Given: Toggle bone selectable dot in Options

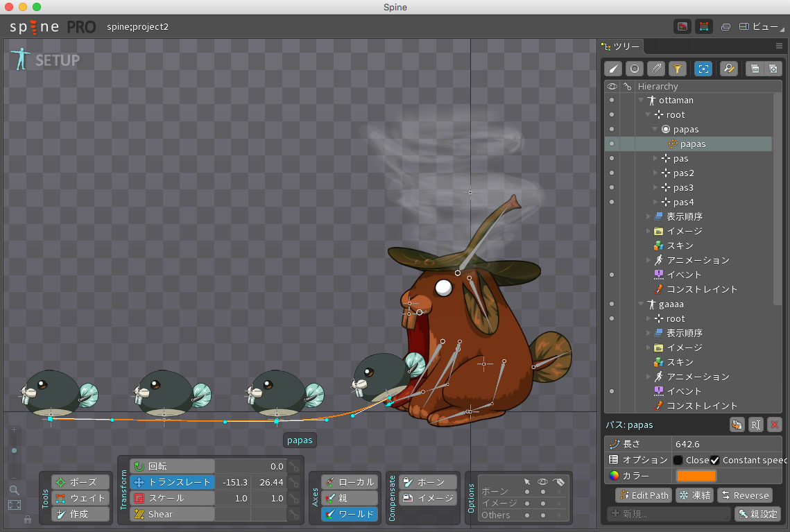Looking at the screenshot, I should pos(527,492).
